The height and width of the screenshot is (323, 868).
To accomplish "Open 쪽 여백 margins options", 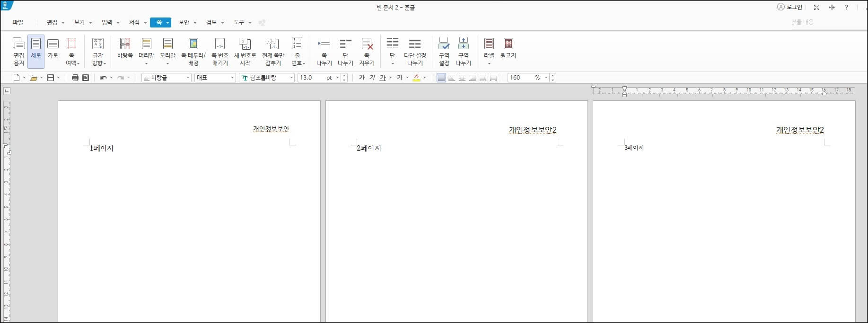I will pos(71,52).
